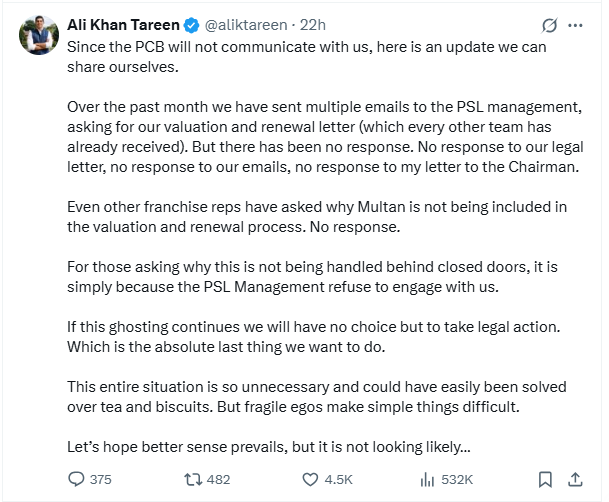Expand the three-dot More options menu
609x502 pixels.
click(576, 25)
